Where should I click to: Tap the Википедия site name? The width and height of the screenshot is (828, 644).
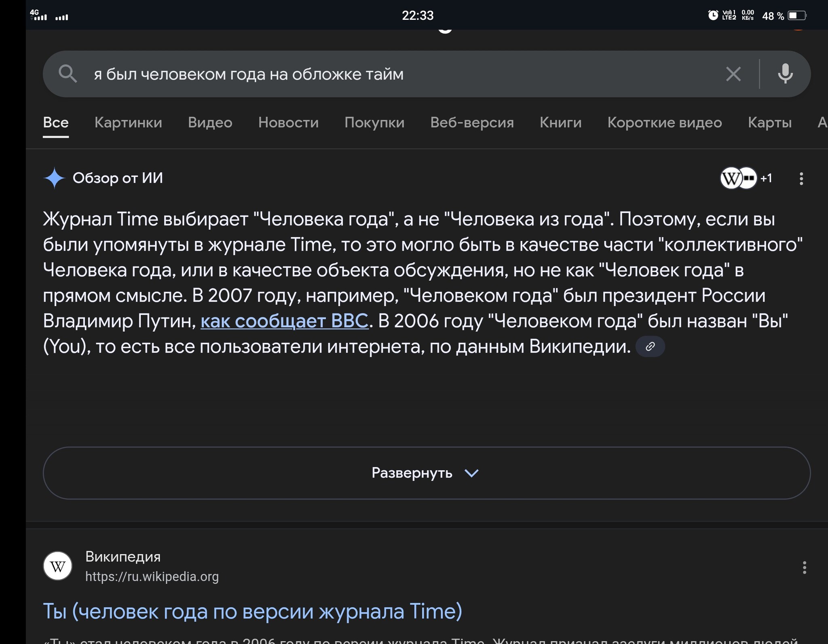pos(123,557)
